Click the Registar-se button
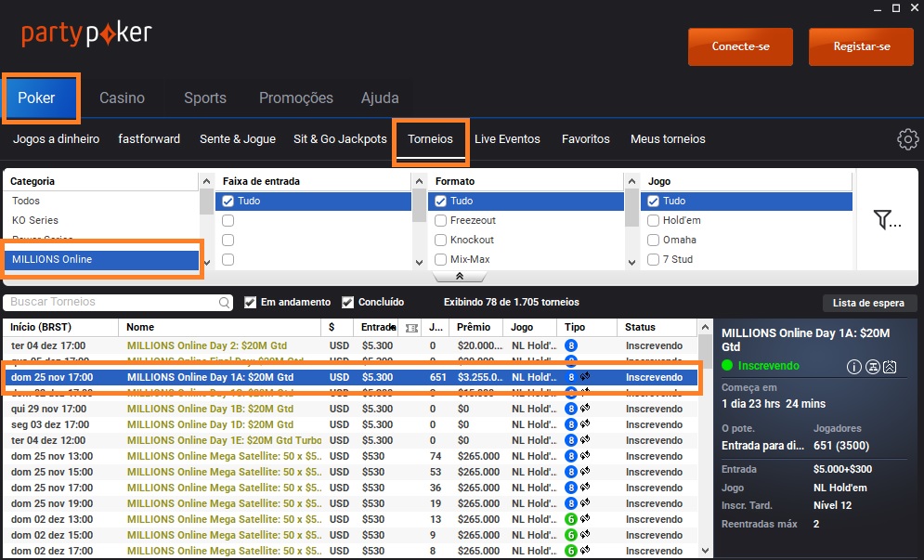The image size is (924, 560). click(861, 46)
